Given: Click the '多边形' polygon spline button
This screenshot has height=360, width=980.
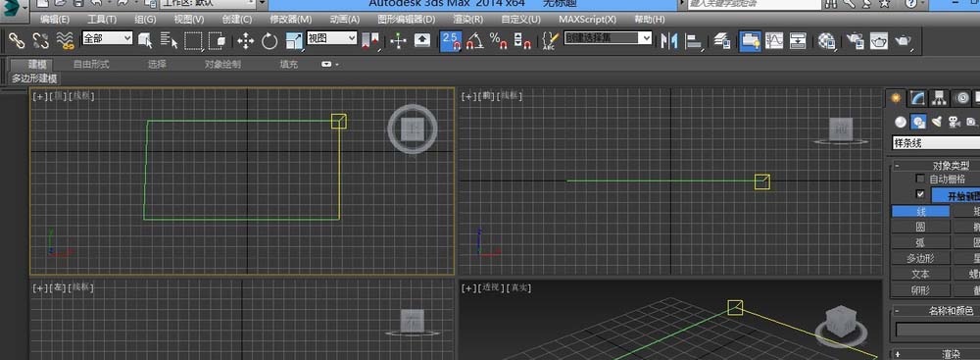Looking at the screenshot, I should coord(920,259).
